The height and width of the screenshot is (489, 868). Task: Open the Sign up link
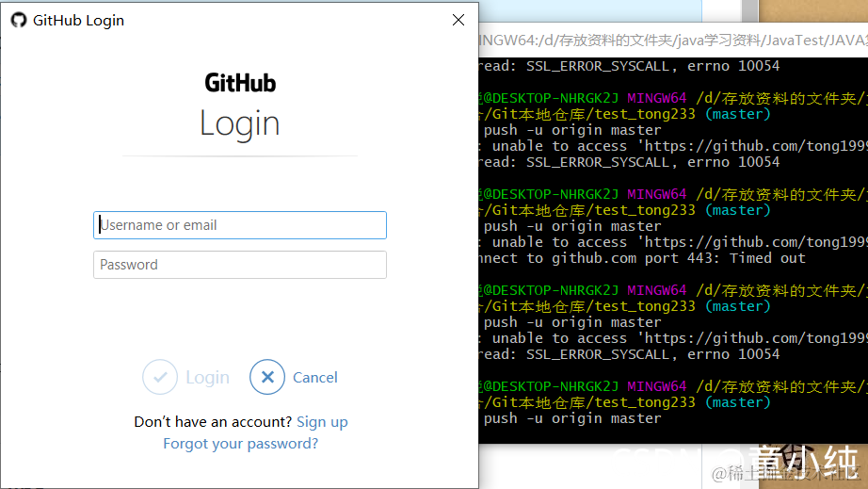(x=322, y=422)
